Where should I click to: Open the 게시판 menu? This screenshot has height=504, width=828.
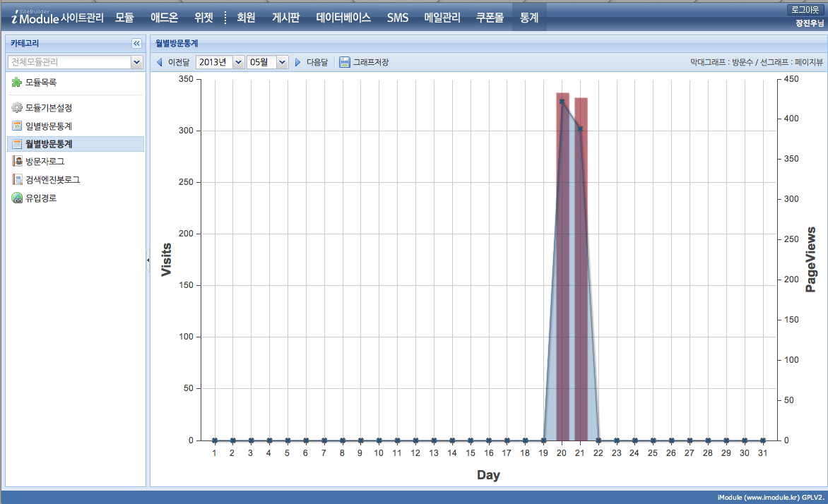286,18
